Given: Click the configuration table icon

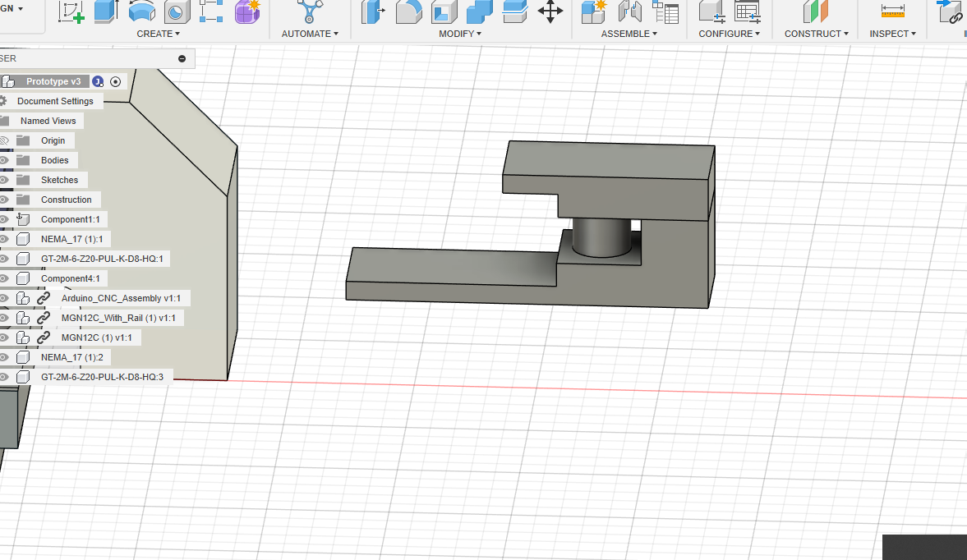Looking at the screenshot, I should (x=747, y=11).
